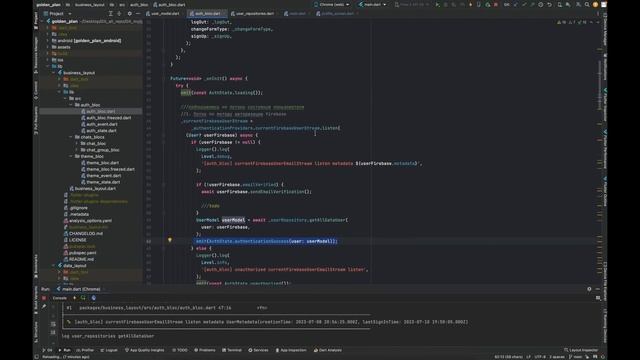The image size is (640, 360).
Task: Open the Flutter Outline panel
Action: point(605,192)
